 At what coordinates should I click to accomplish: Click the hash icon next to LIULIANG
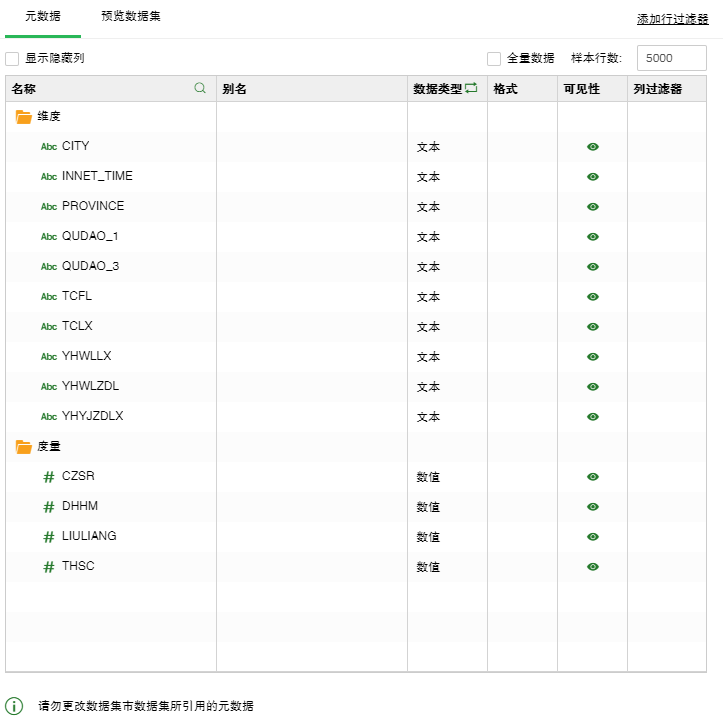[48, 537]
